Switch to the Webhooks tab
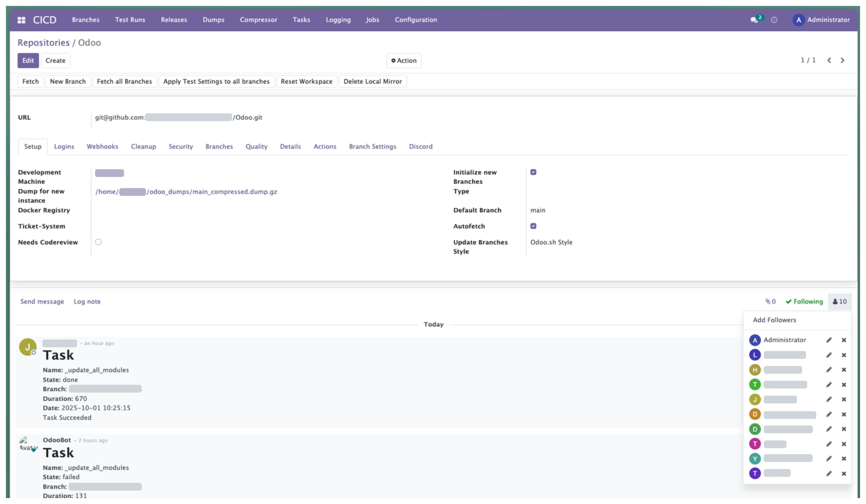 (102, 147)
